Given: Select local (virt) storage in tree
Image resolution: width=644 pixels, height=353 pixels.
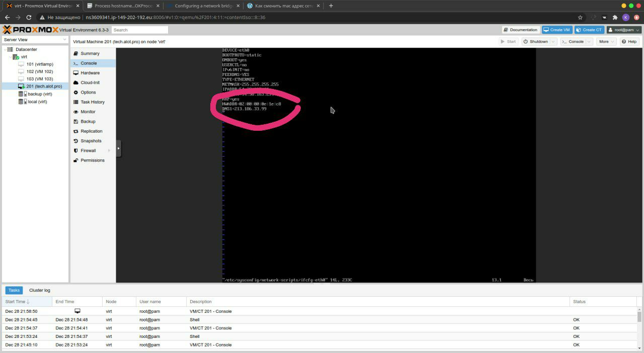Looking at the screenshot, I should tap(37, 102).
